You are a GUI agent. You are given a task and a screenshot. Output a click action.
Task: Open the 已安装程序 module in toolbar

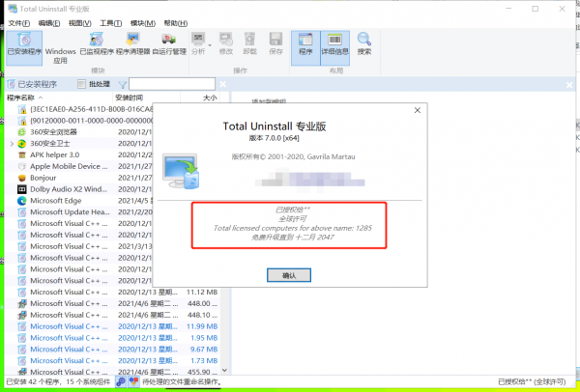pyautogui.click(x=24, y=48)
